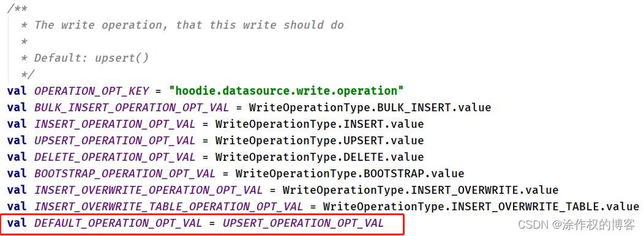This screenshot has height=236, width=644.
Task: Click DEFAULT_OPERATION_OPT_VAL in highlighted line
Action: pyautogui.click(x=118, y=223)
